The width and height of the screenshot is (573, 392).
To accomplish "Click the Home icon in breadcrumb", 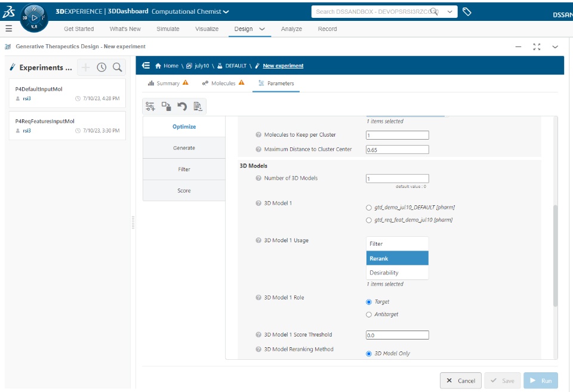I will pos(158,66).
